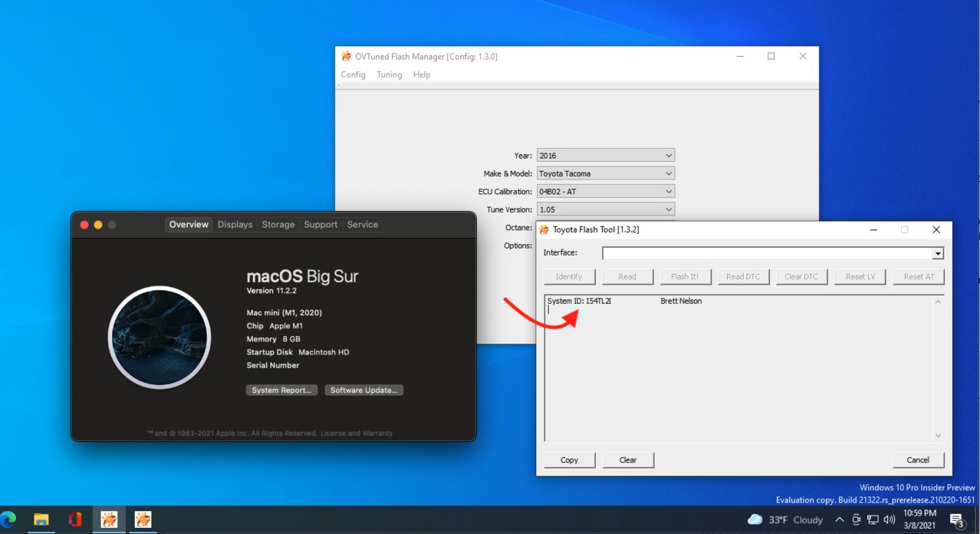Image resolution: width=980 pixels, height=534 pixels.
Task: Open Microsoft Edge from the taskbar
Action: point(8,519)
